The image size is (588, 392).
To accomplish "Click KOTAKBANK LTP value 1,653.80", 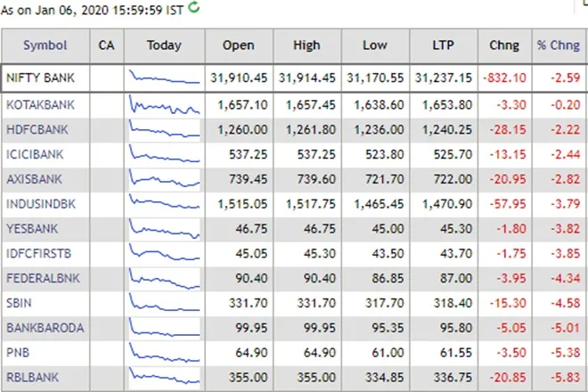I will coord(447,104).
